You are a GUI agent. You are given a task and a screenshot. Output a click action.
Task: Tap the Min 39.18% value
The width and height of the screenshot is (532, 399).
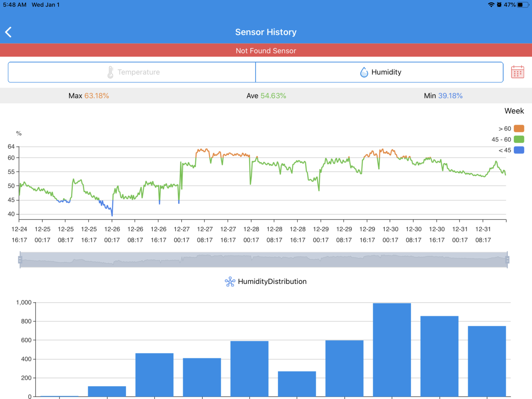(443, 96)
